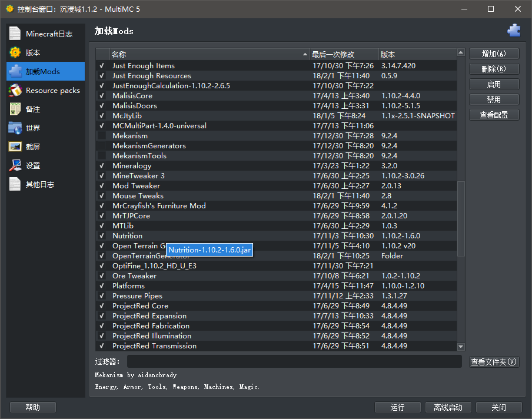Disable the Mineralogy mod checkbox

click(x=101, y=166)
